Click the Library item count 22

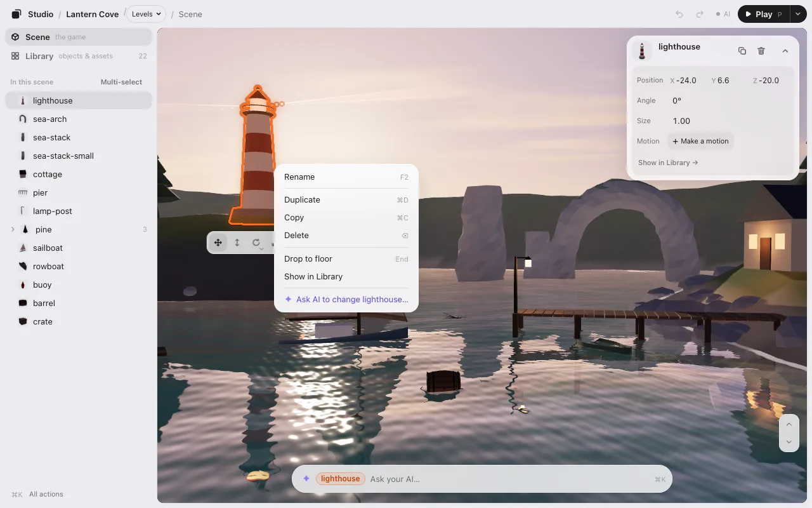point(143,56)
